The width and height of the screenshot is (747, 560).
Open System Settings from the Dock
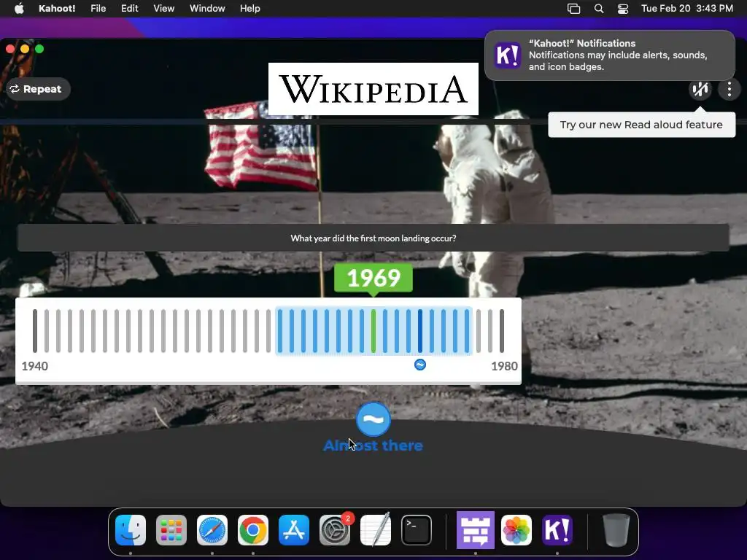click(x=335, y=530)
